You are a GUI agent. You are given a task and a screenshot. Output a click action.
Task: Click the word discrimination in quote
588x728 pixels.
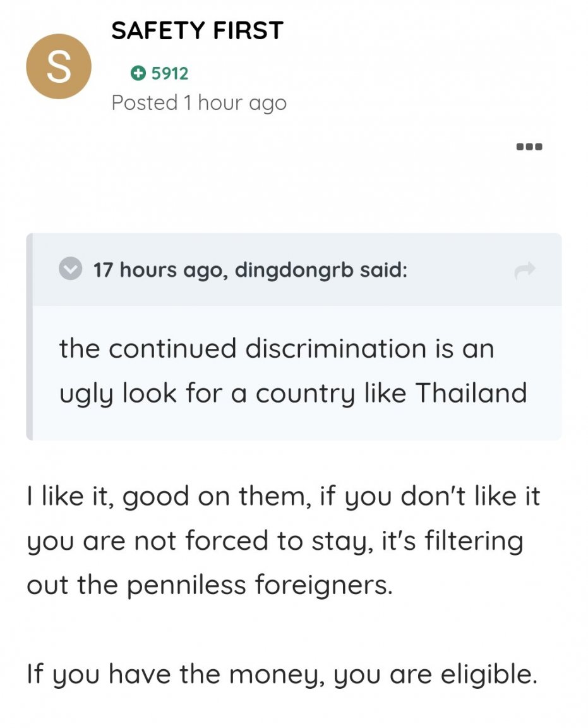335,348
